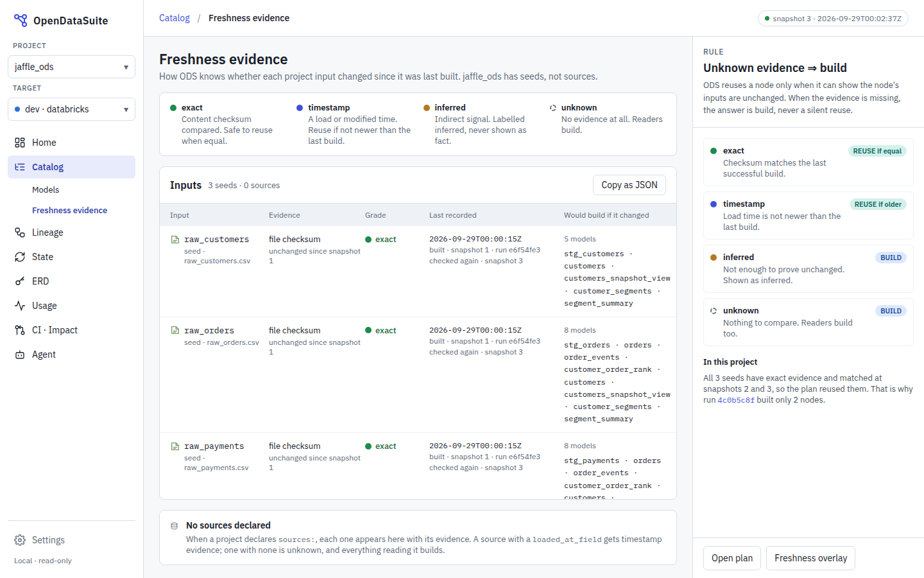Screen dimensions: 924x578
Task: Click the BUILD badge on the inferred card
Action: [891, 258]
